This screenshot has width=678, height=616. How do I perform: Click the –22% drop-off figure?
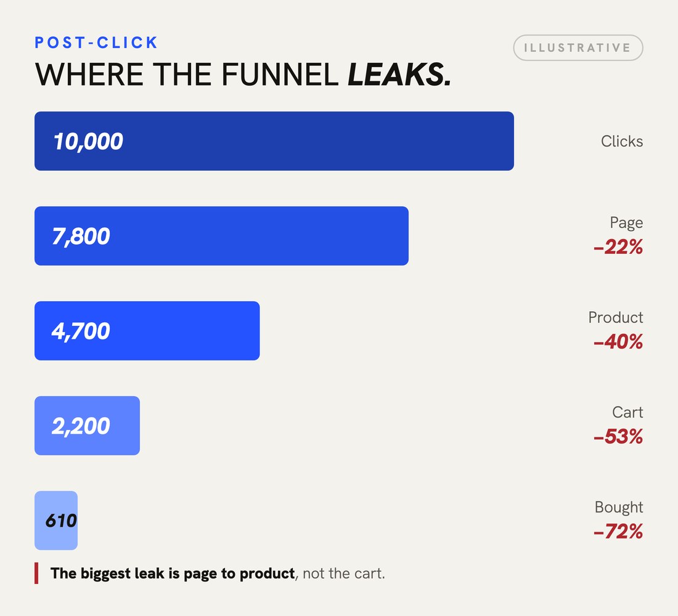click(x=618, y=247)
